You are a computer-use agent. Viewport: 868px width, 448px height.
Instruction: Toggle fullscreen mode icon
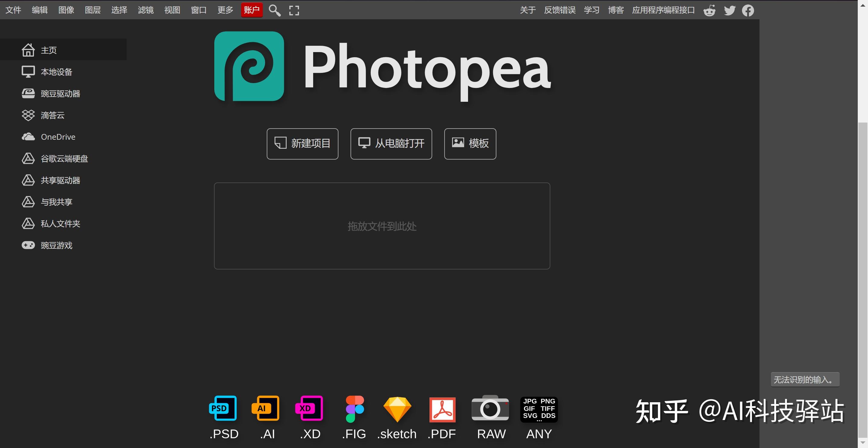294,11
